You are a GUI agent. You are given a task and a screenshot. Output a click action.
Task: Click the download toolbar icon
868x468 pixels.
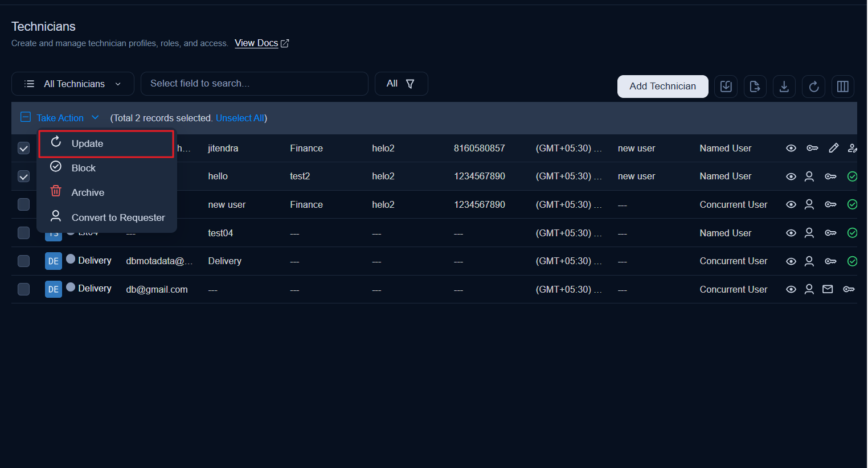coord(784,87)
